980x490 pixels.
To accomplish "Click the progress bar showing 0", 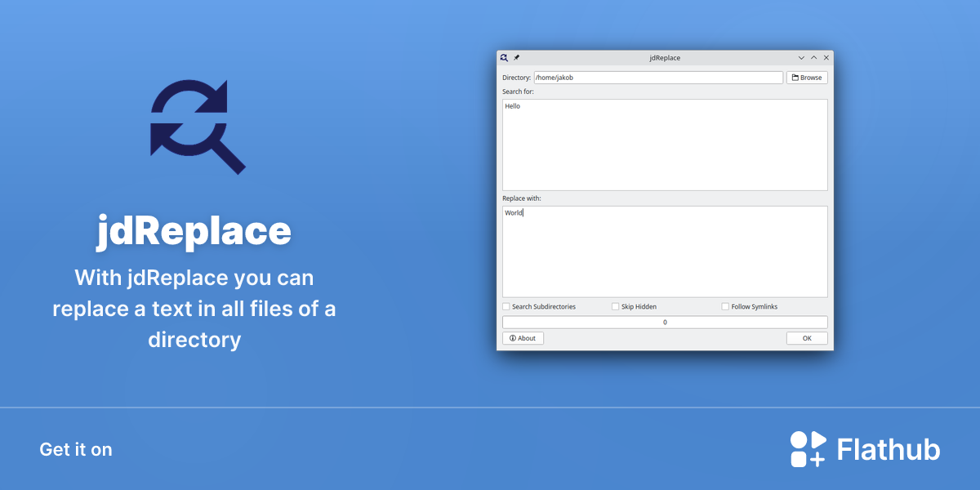I will coord(665,323).
